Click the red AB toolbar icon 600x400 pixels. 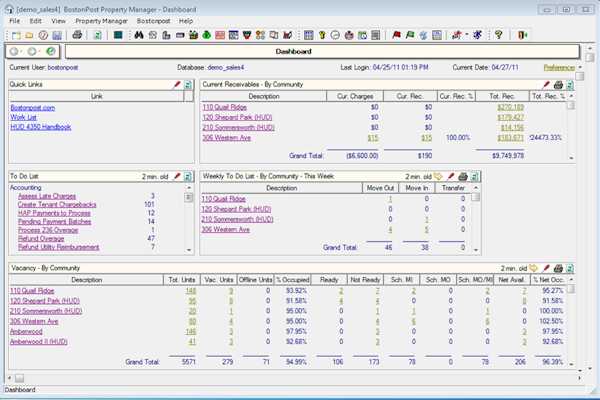220,35
